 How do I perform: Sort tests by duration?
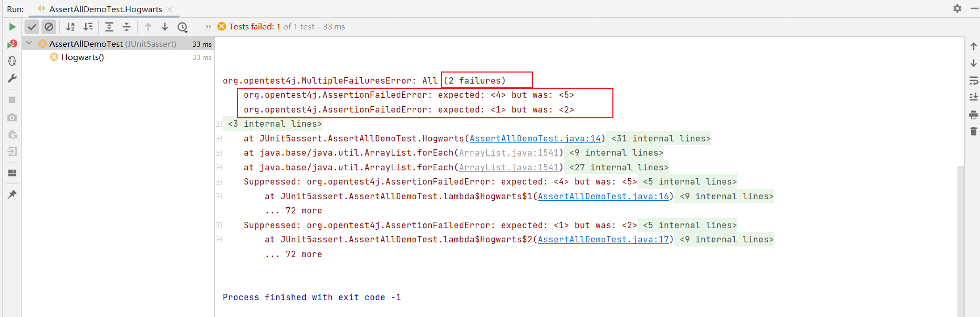point(88,27)
